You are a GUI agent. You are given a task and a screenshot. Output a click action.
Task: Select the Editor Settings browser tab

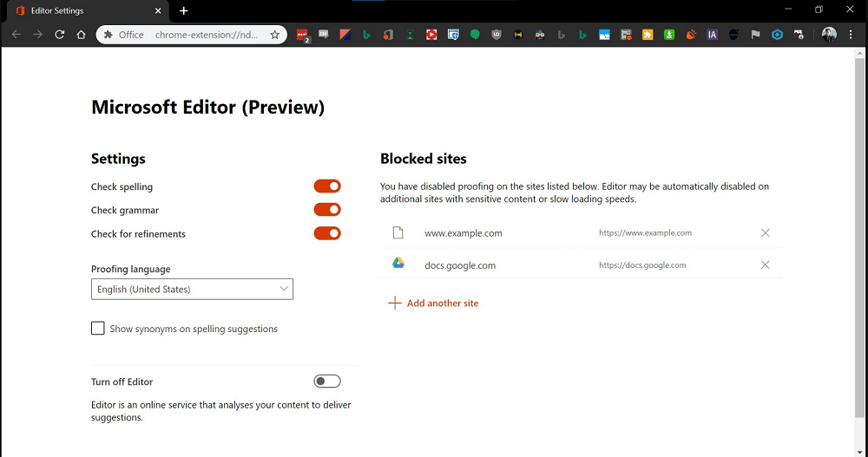tap(89, 11)
